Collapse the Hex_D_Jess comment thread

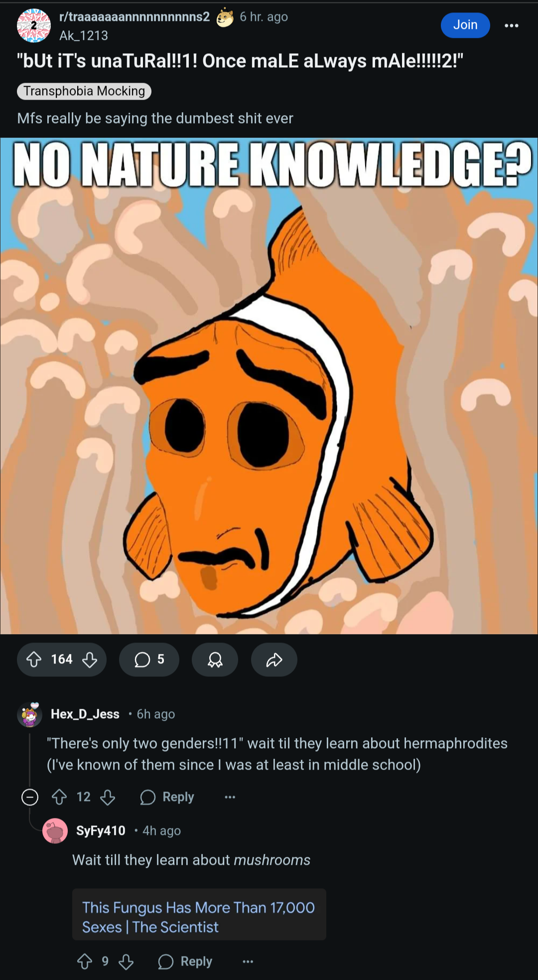(30, 797)
